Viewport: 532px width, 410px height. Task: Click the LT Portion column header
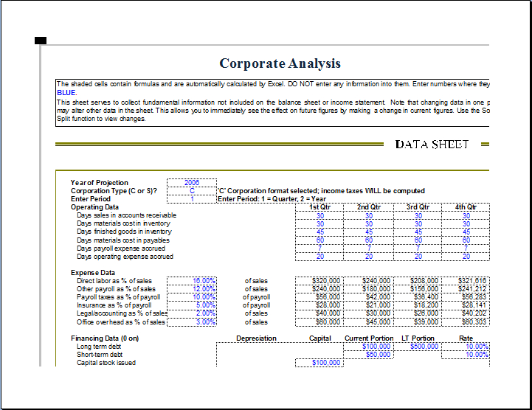tap(418, 338)
